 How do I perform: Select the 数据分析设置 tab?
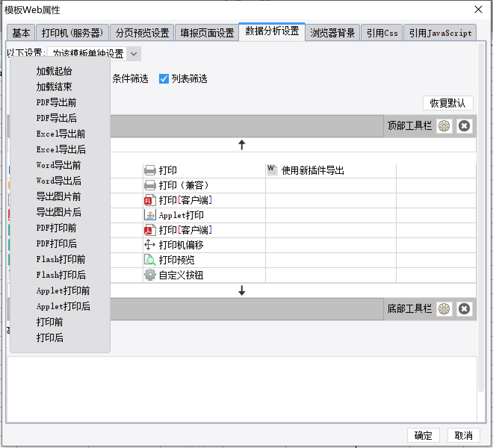pyautogui.click(x=272, y=31)
